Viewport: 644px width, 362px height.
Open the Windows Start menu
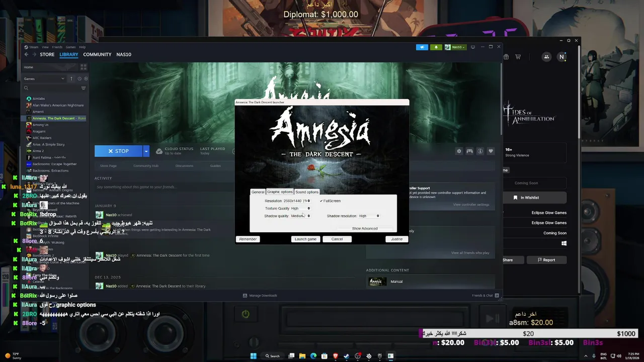pyautogui.click(x=254, y=356)
